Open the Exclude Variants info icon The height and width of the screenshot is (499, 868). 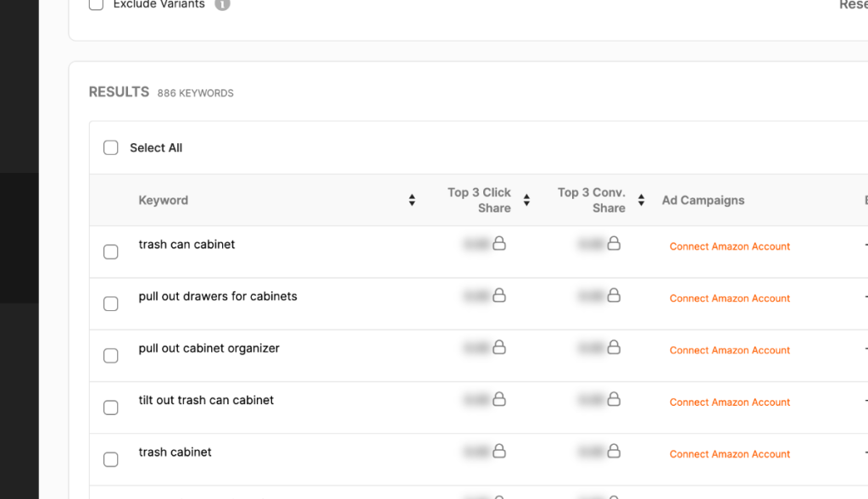[x=223, y=4]
